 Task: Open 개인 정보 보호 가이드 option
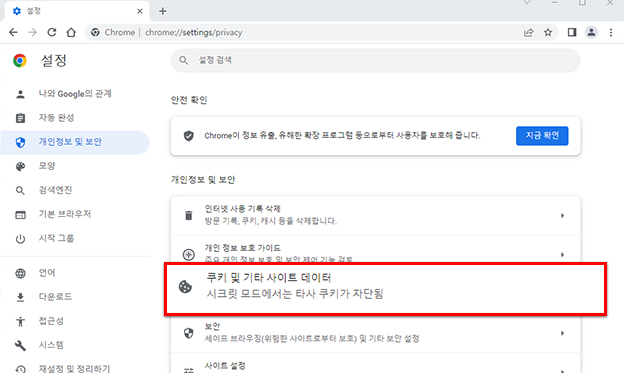coord(375,249)
